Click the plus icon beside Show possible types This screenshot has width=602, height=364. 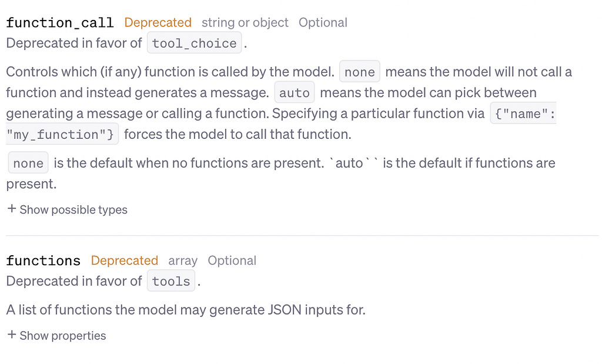click(x=12, y=209)
